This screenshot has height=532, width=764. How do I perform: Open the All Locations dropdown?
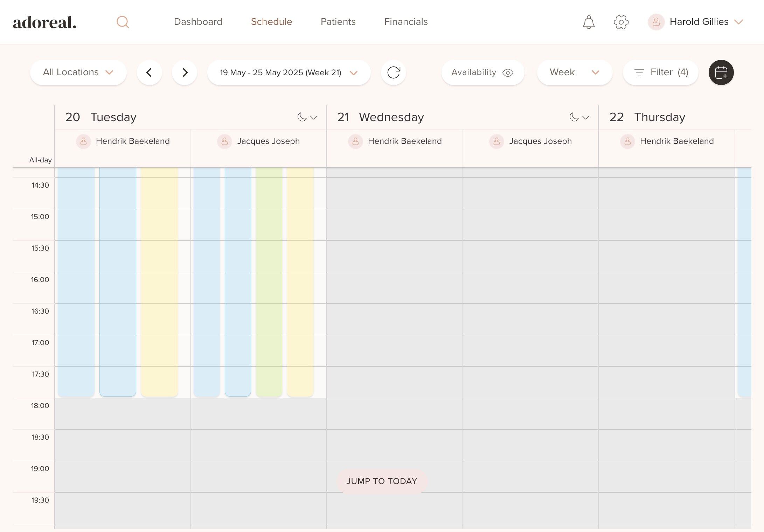tap(78, 72)
